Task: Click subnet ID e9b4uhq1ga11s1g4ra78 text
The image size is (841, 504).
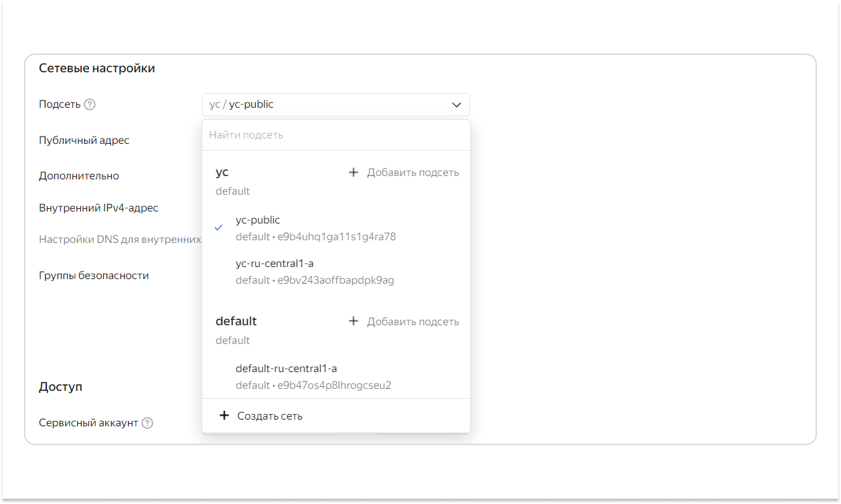Action: tap(336, 237)
